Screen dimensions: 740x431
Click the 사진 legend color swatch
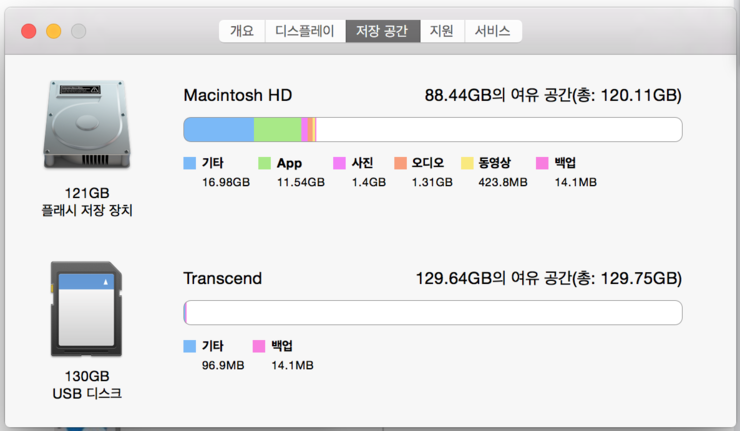(x=339, y=163)
